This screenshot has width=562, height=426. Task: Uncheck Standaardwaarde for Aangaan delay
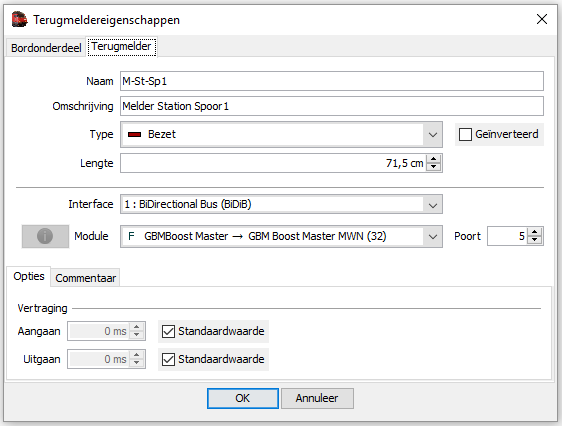point(168,331)
